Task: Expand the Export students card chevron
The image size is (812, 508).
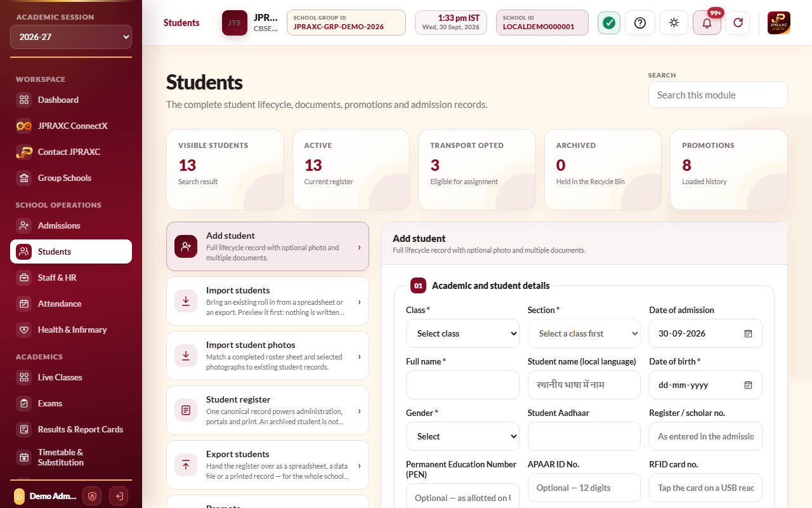Action: pos(359,465)
